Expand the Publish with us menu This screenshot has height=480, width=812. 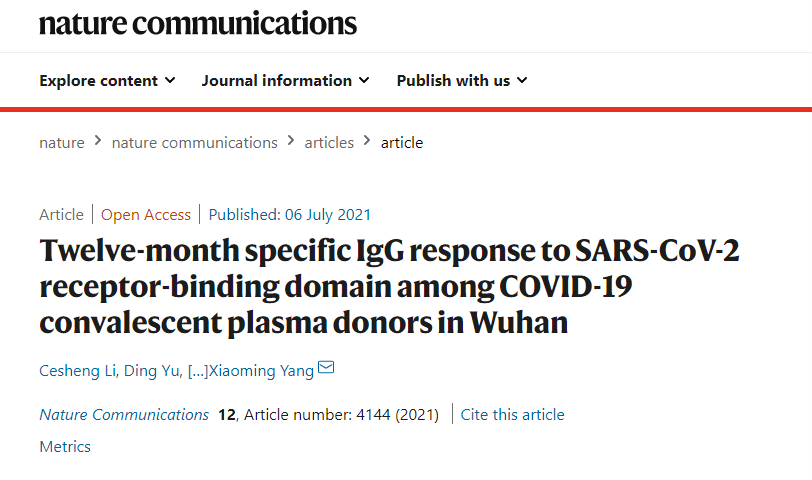[x=461, y=81]
